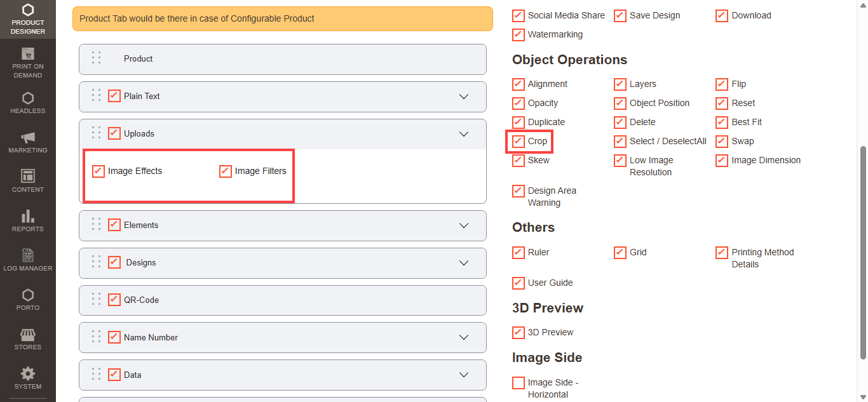868x402 pixels.
Task: Open the System gear icon
Action: [28, 373]
